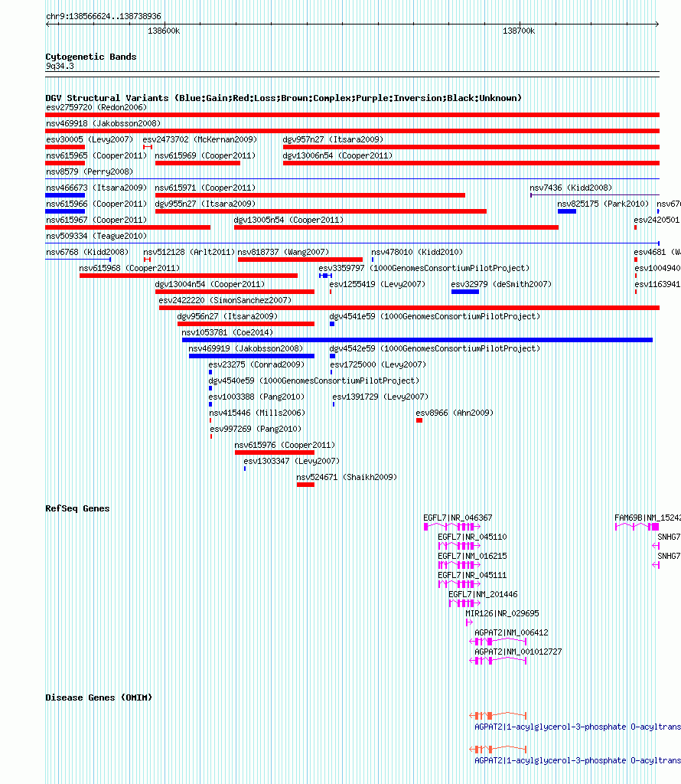Select the 9q34.3 band label
The image size is (681, 784).
point(60,66)
